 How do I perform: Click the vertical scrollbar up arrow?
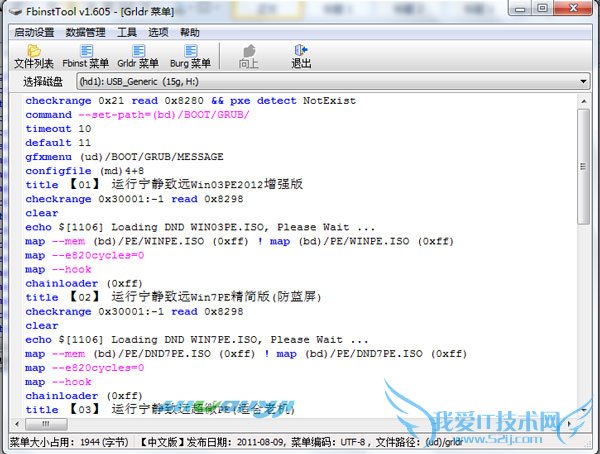point(584,101)
